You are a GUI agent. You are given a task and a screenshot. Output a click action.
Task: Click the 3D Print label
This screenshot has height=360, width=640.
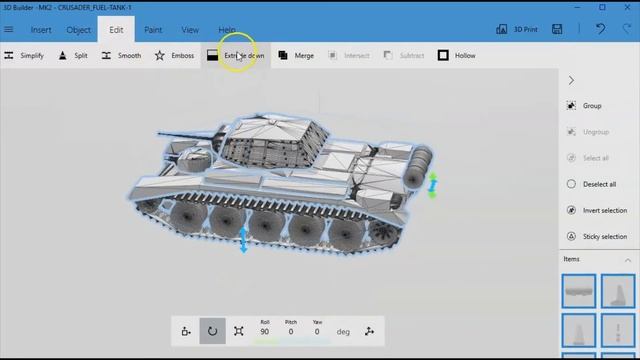(x=525, y=29)
